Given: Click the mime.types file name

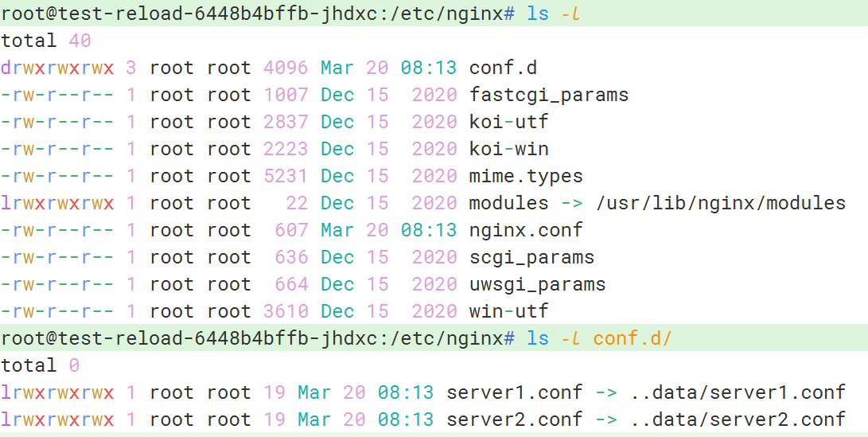Looking at the screenshot, I should click(x=526, y=176).
